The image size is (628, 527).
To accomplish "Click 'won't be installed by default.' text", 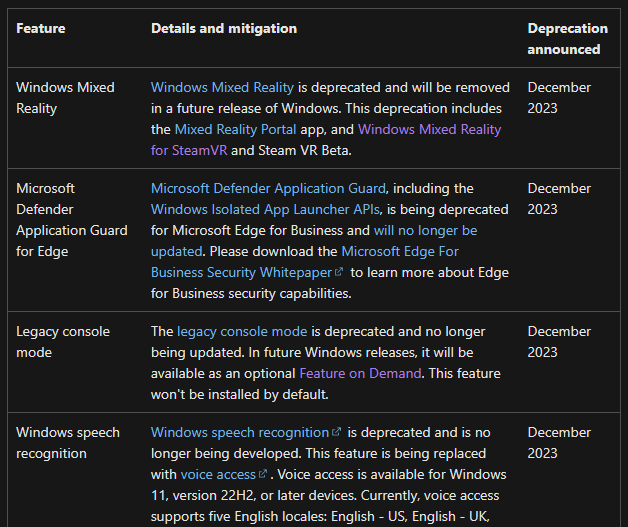I will (240, 394).
